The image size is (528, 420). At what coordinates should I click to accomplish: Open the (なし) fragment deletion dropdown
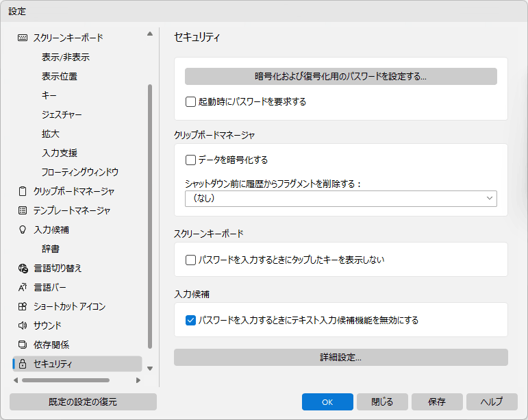click(341, 199)
